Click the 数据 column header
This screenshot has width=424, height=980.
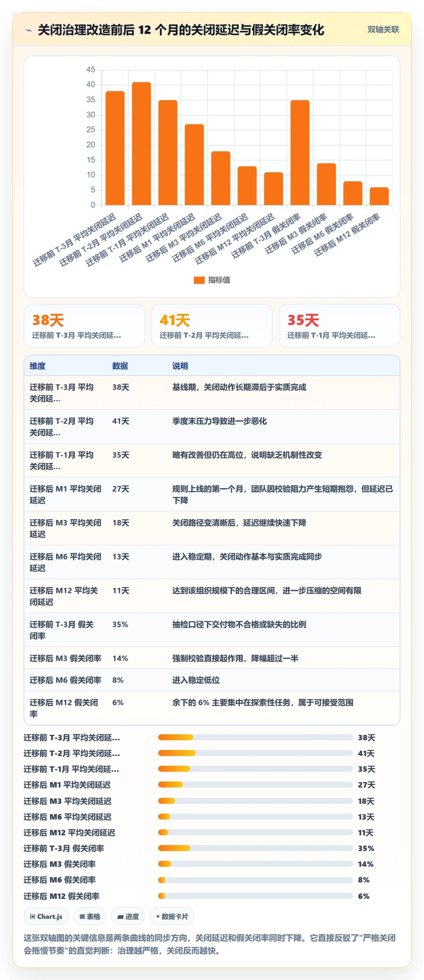coord(120,366)
